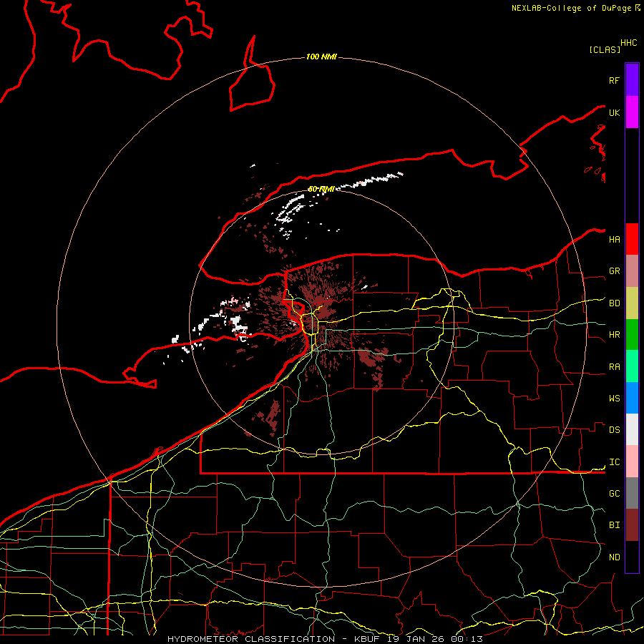This screenshot has width=644, height=644.
Task: Click the WS legend label
Action: [x=615, y=399]
